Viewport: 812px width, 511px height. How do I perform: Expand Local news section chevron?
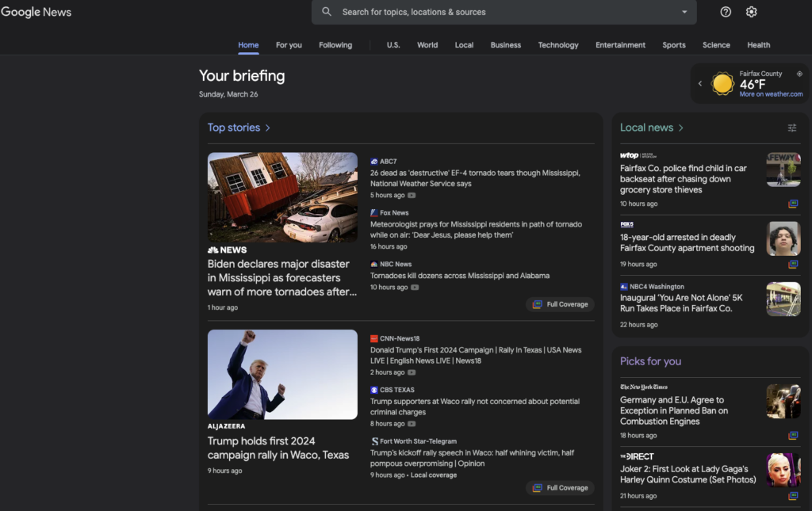680,128
